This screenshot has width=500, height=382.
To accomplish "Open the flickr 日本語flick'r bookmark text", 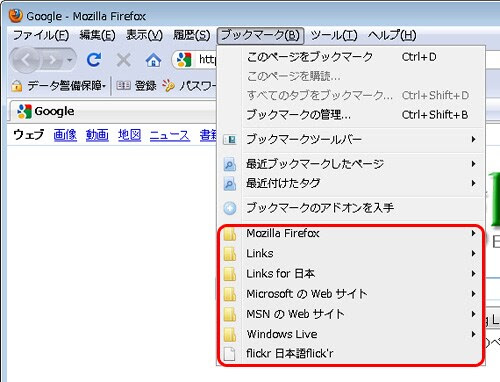I will (x=290, y=354).
